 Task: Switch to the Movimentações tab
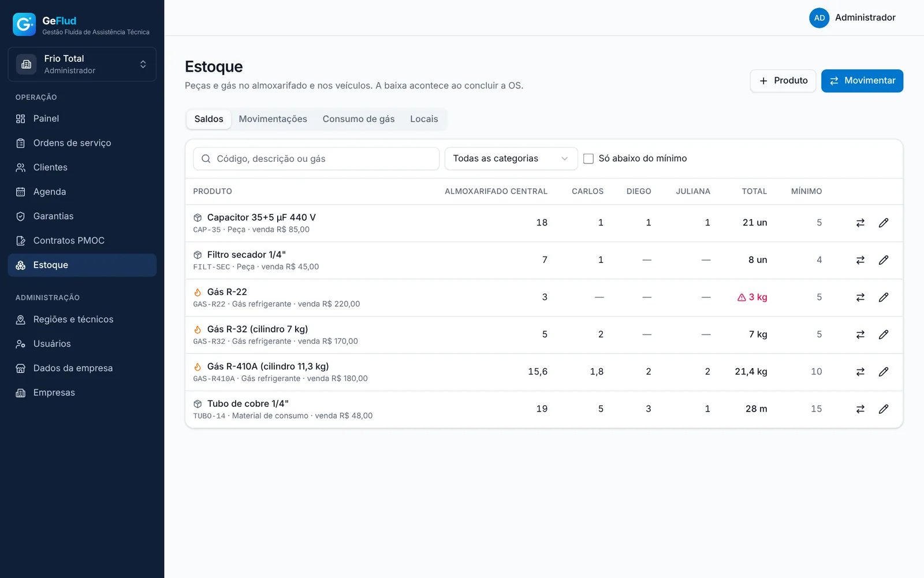[x=273, y=119]
